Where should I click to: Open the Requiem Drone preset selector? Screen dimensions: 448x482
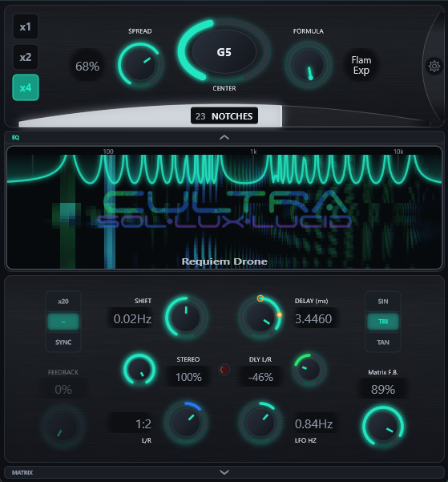pyautogui.click(x=224, y=261)
